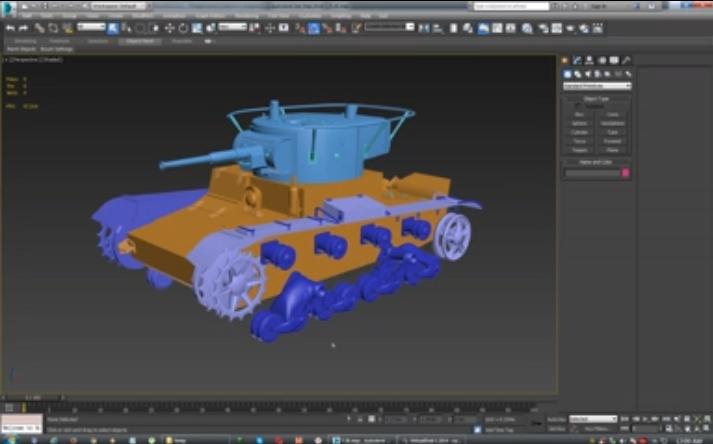Collapse the Object Type rollout
The height and width of the screenshot is (444, 713).
pyautogui.click(x=597, y=98)
